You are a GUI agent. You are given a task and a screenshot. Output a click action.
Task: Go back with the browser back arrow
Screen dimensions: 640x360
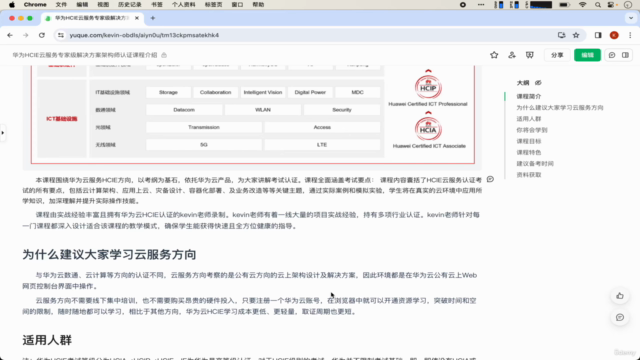click(x=10, y=36)
